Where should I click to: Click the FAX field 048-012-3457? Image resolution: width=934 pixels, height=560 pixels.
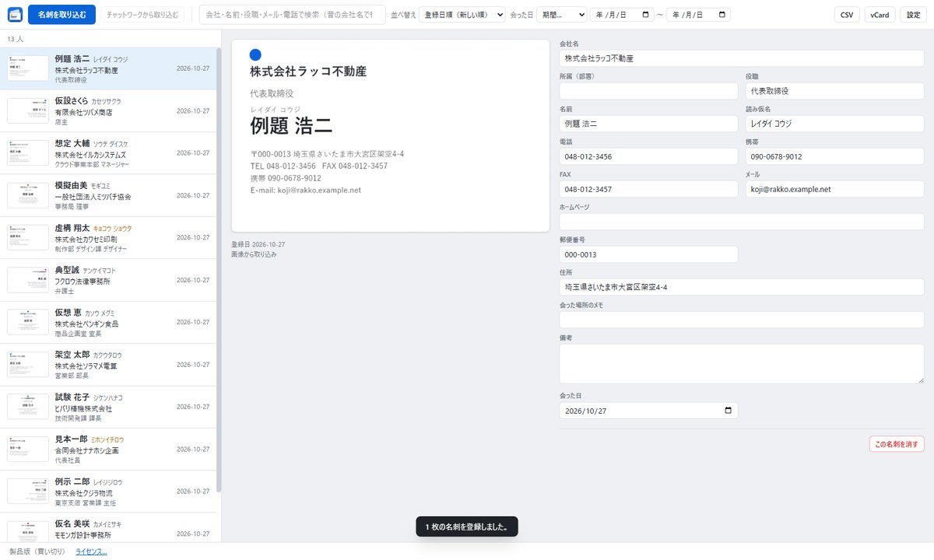pos(648,189)
